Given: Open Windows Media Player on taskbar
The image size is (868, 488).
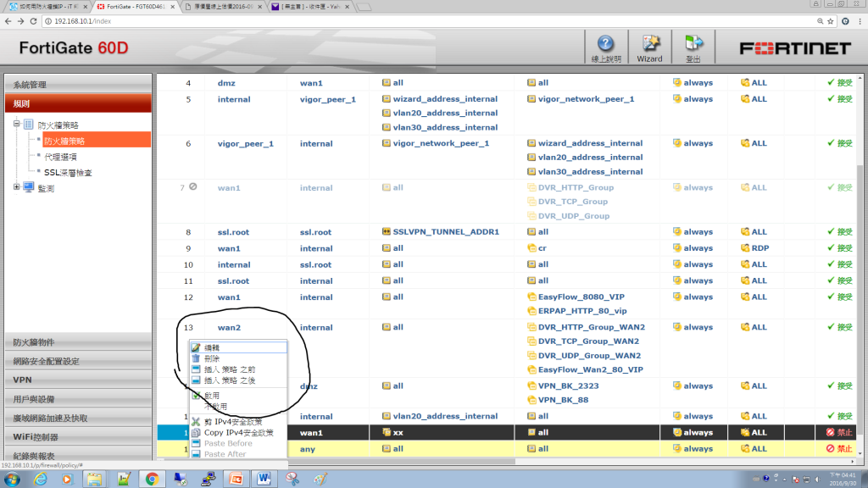Looking at the screenshot, I should pyautogui.click(x=67, y=479).
